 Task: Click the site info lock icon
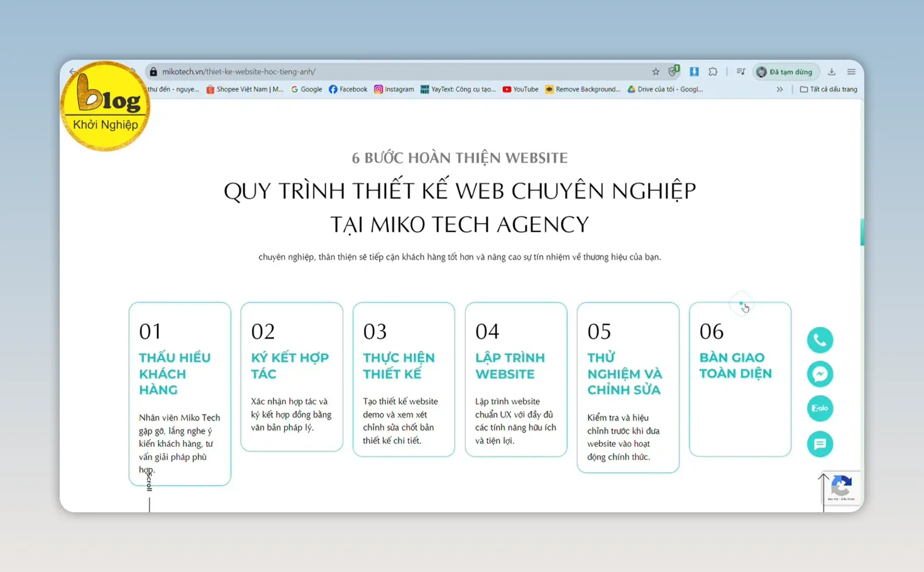(153, 72)
